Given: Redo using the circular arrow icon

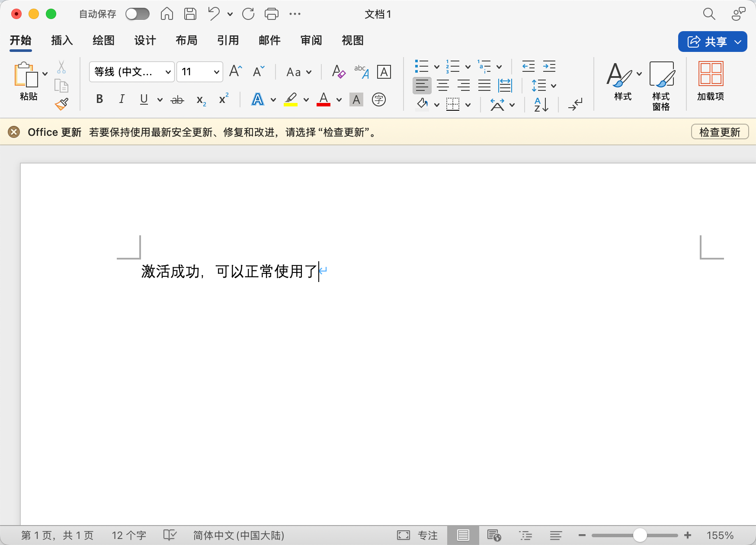Looking at the screenshot, I should (248, 14).
